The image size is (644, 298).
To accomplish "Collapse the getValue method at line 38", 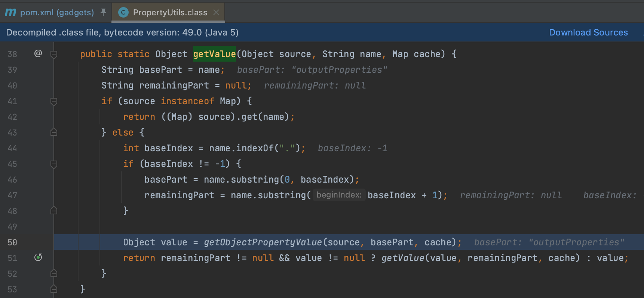I will [x=54, y=54].
